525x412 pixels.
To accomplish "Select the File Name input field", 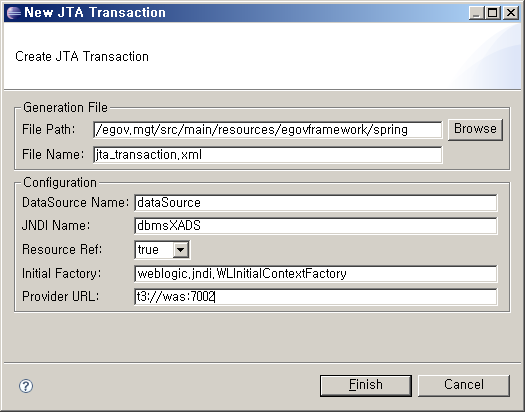I will coord(268,155).
